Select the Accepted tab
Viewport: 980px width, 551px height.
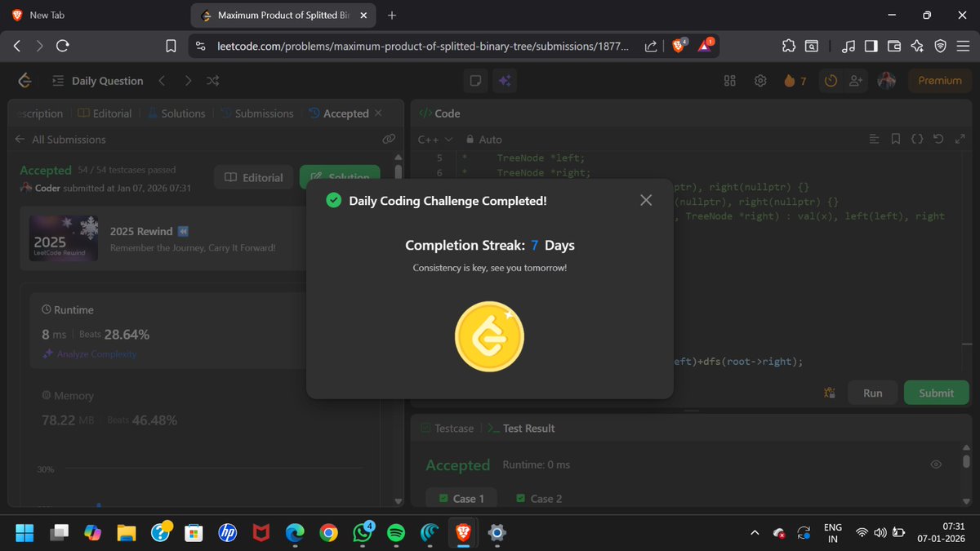[x=339, y=113]
